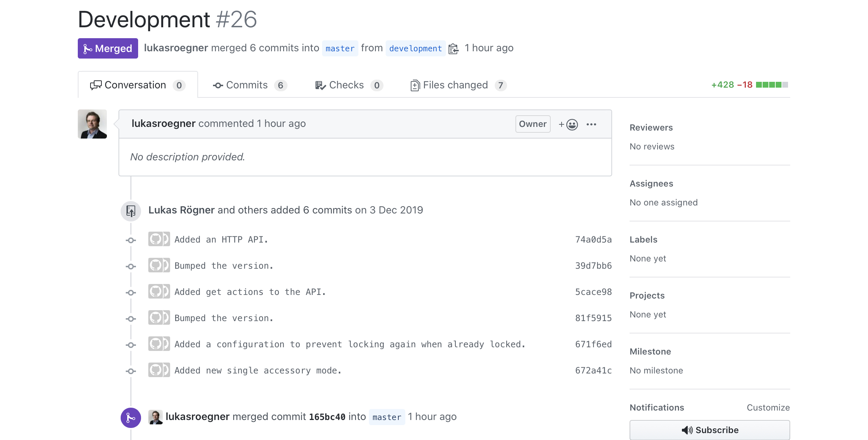The height and width of the screenshot is (440, 868).
Task: Subscribe to notifications for this pull request
Action: (x=709, y=430)
